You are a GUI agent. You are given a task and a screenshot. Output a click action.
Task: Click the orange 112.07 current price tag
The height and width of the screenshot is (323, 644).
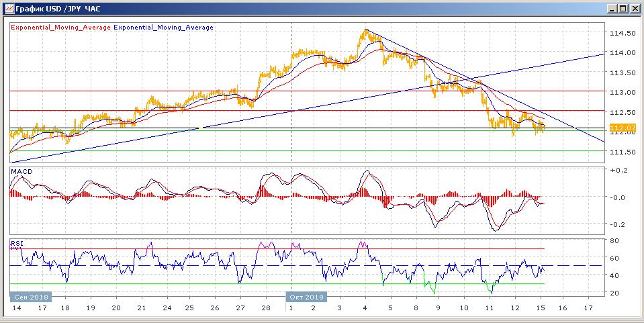(x=623, y=129)
